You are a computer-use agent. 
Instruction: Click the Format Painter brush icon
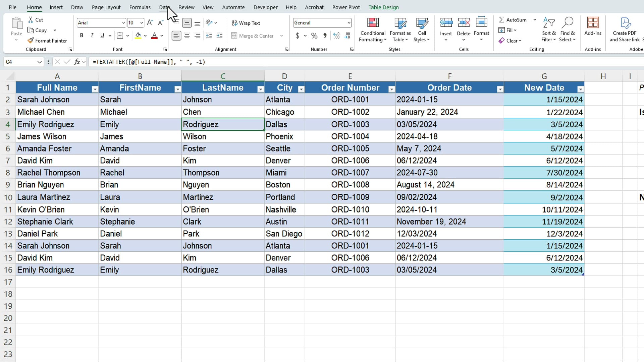pyautogui.click(x=31, y=41)
